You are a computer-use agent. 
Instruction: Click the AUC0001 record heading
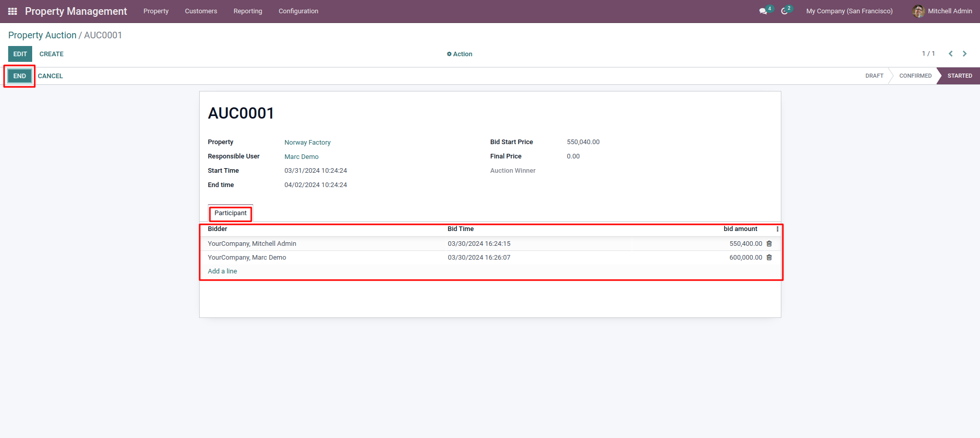(x=241, y=113)
